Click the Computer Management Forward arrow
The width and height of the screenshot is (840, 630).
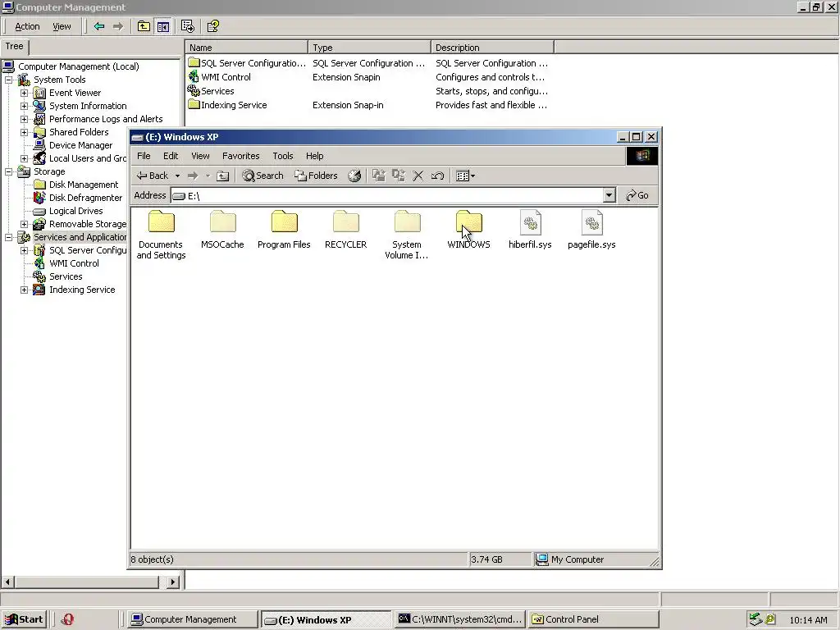point(118,26)
